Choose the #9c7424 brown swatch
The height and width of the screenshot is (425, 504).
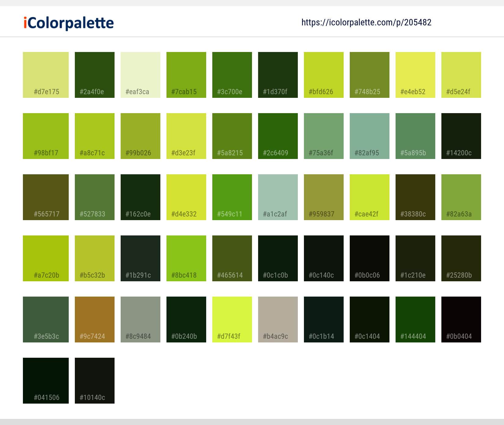[x=95, y=320]
